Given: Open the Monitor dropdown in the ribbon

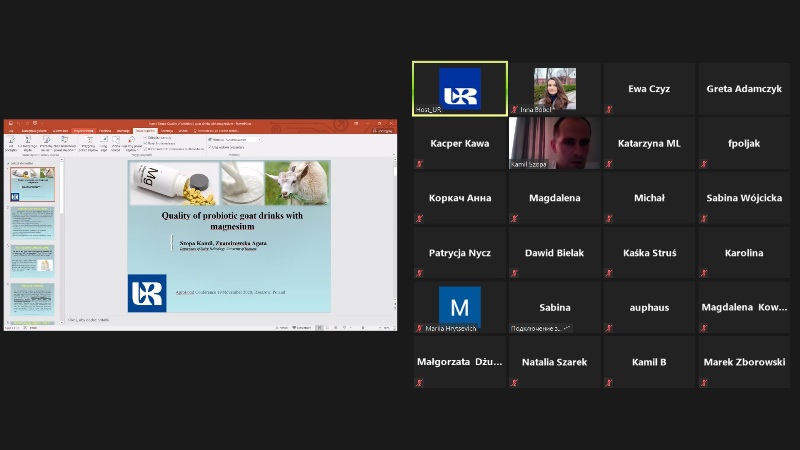Looking at the screenshot, I should 243,140.
